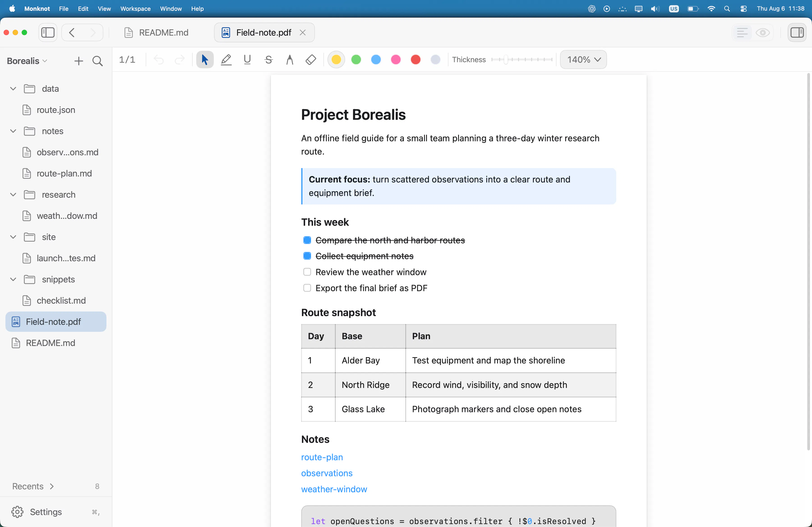Viewport: 812px width, 527px height.
Task: Open macOS Spotlight search in menu bar
Action: 727,9
